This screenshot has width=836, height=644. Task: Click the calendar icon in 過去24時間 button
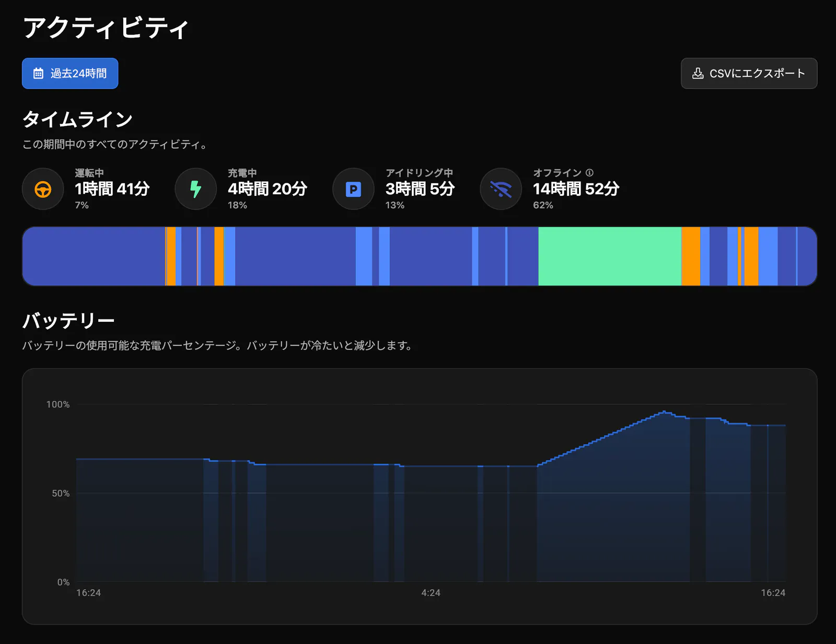[x=38, y=74]
